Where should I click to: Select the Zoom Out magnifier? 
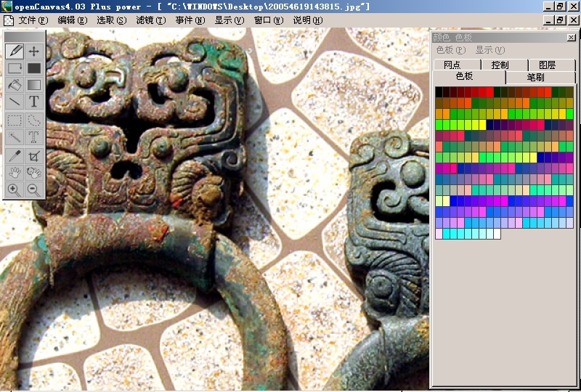tap(33, 189)
